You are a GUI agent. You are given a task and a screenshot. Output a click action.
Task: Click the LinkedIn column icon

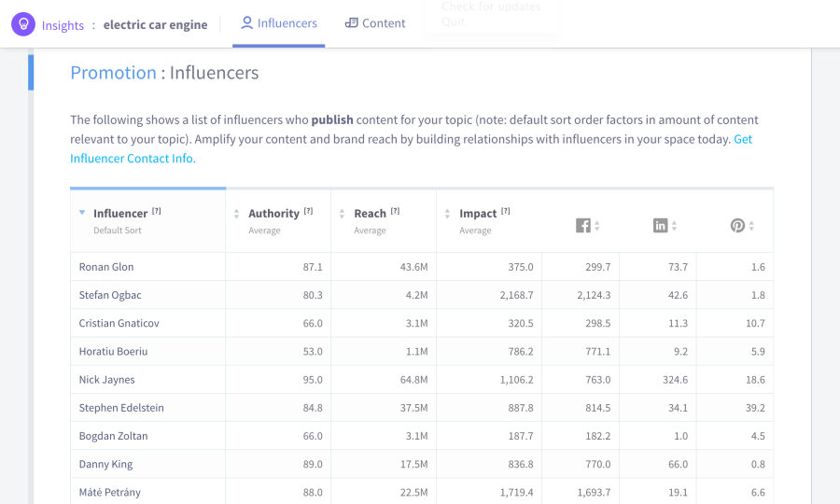[660, 226]
